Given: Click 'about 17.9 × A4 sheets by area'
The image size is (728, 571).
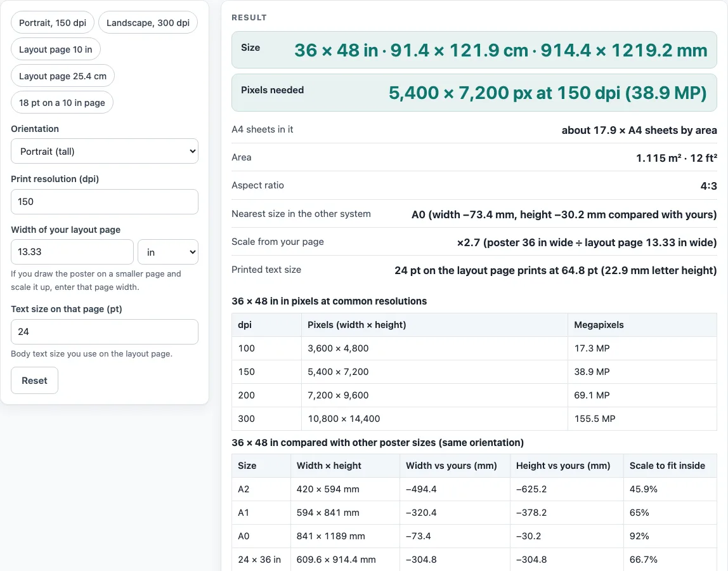Looking at the screenshot, I should [639, 130].
